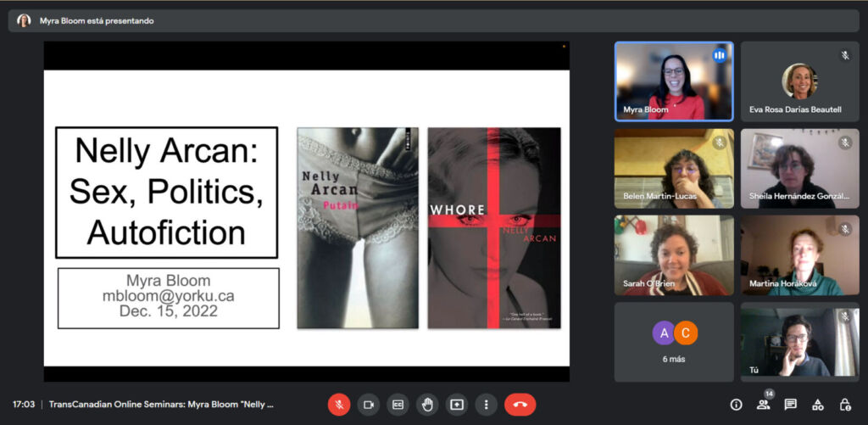Image resolution: width=868 pixels, height=425 pixels.
Task: Open the three-dot more options menu
Action: [x=486, y=405]
